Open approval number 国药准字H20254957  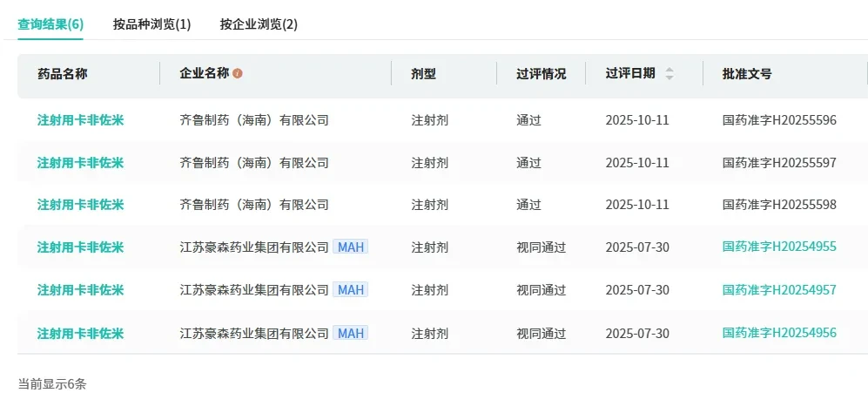point(779,290)
